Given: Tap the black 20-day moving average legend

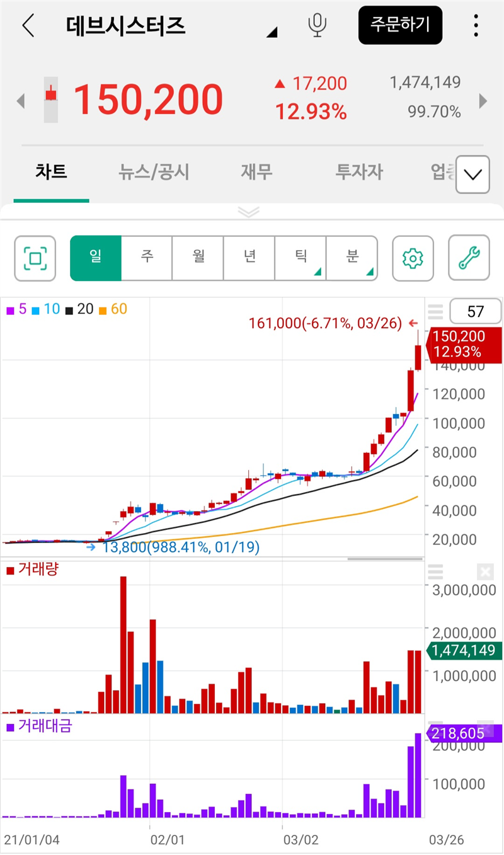Looking at the screenshot, I should pos(79,309).
